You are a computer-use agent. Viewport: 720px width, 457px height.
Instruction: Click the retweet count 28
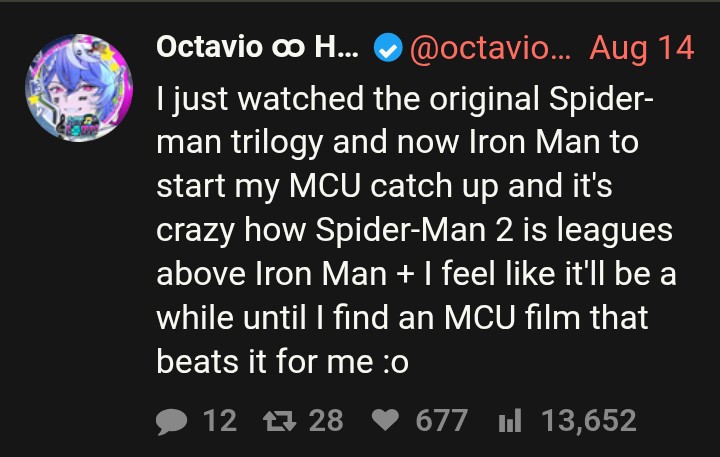coord(326,420)
